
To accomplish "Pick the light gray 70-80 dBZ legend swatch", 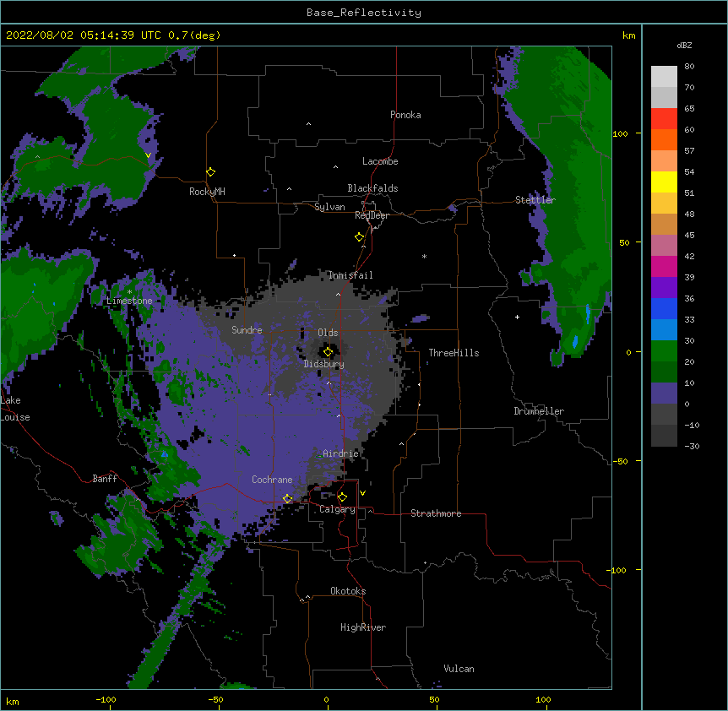I will (664, 77).
